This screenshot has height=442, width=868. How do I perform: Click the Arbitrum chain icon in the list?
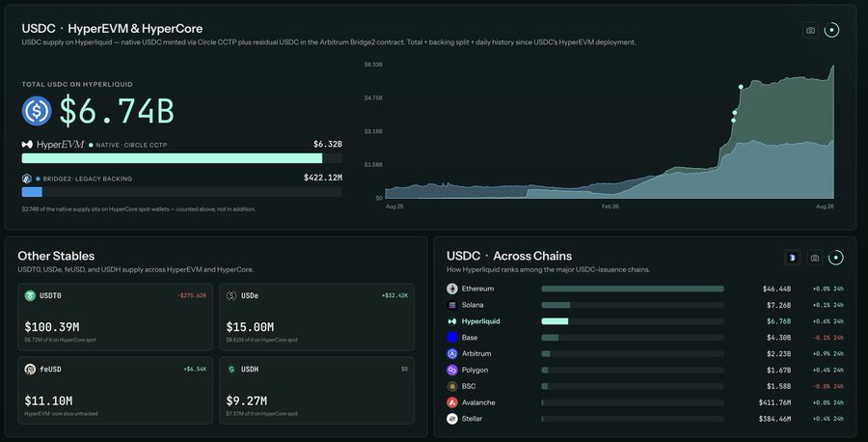coord(452,353)
